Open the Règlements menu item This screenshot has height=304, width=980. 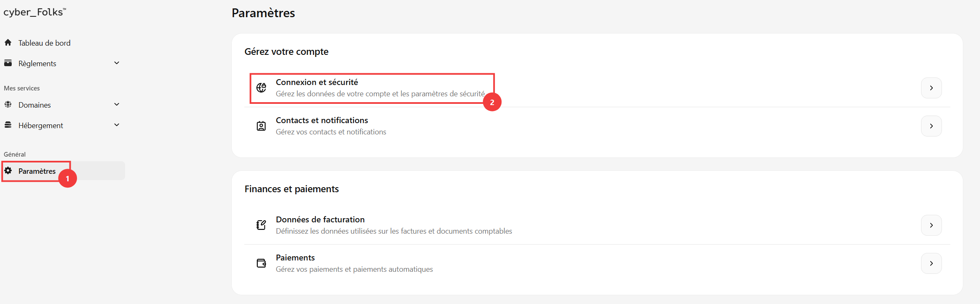pyautogui.click(x=37, y=63)
